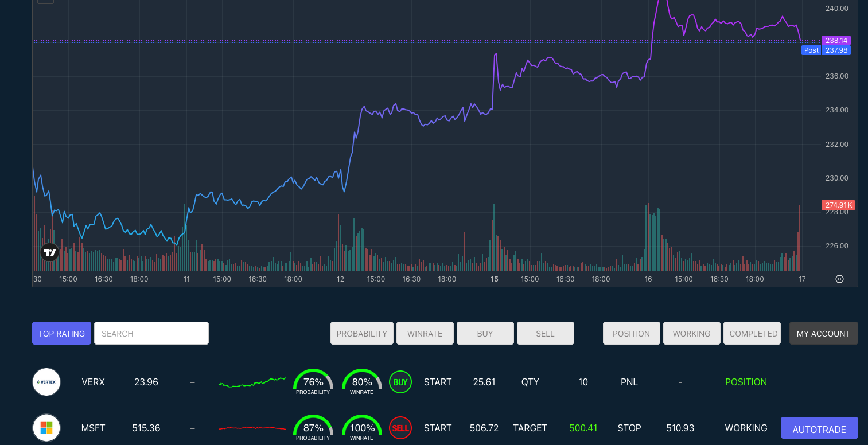Click the TradingView logo on the chart
The image size is (868, 445).
50,252
